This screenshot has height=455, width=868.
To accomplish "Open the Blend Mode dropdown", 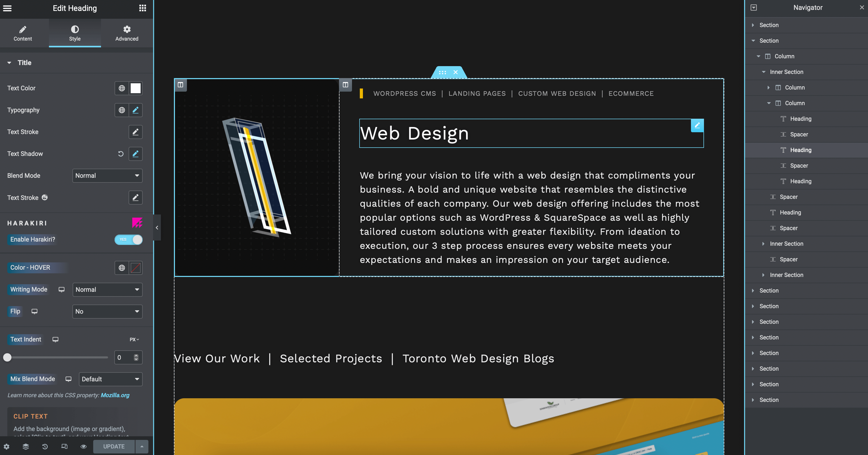I will point(108,176).
